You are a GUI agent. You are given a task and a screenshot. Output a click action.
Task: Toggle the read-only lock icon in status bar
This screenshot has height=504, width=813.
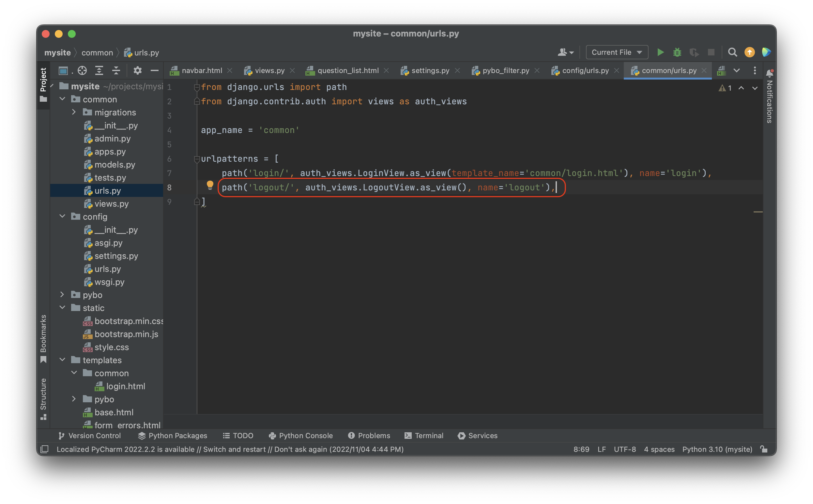[764, 449]
